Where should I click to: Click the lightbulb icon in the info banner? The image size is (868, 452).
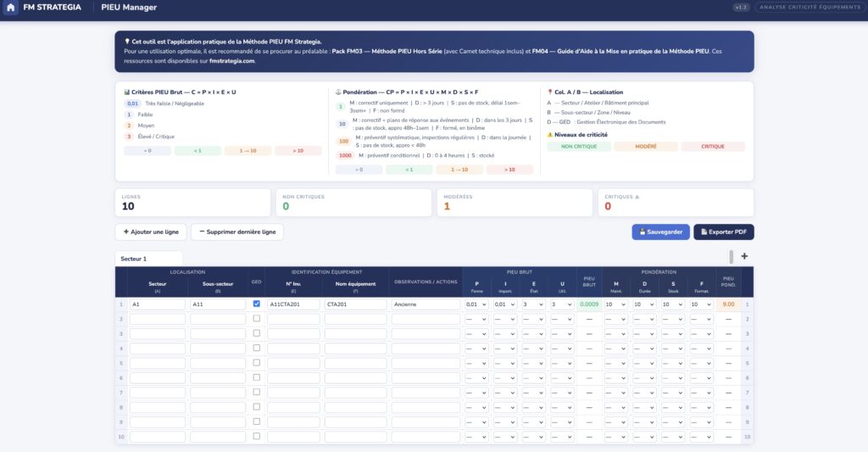(127, 41)
